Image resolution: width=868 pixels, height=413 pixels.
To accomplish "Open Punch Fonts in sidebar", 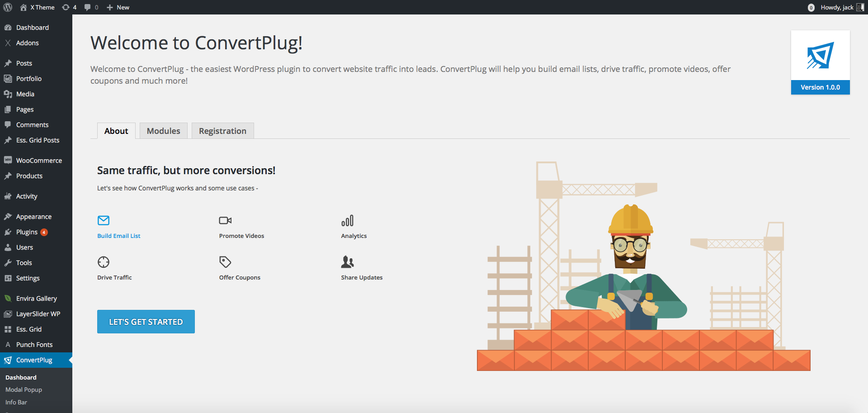I will (36, 345).
